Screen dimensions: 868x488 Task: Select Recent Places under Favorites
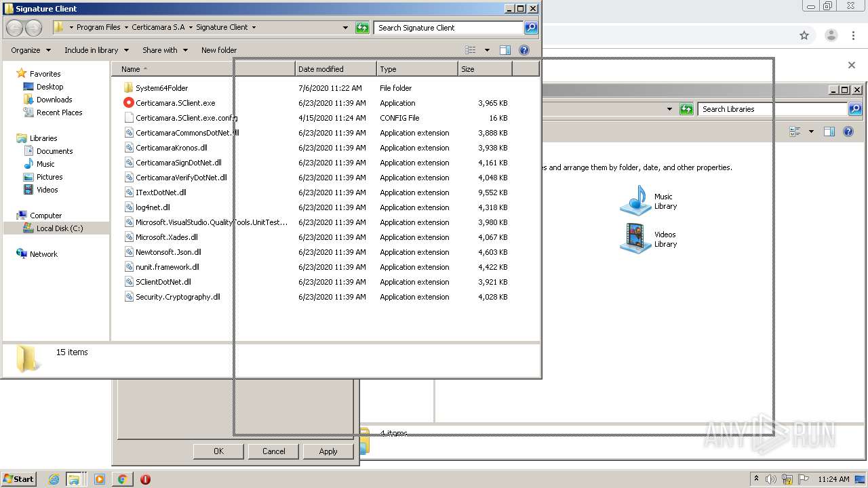pos(59,113)
